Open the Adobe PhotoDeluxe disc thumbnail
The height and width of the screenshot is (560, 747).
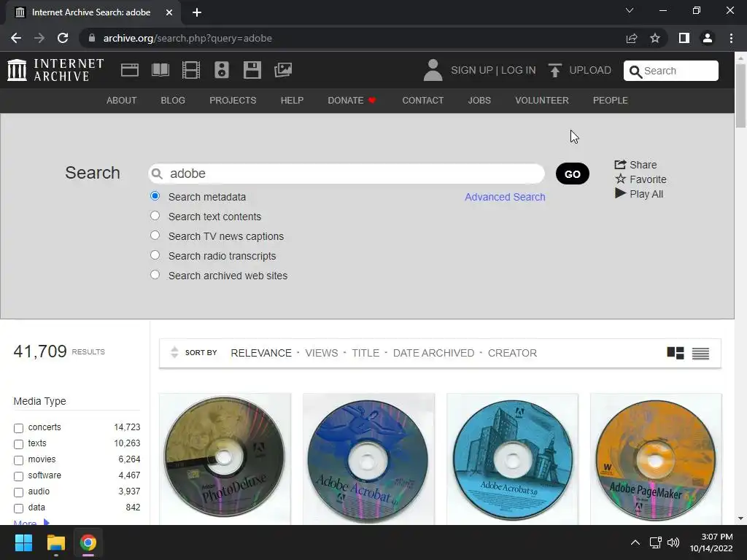click(x=225, y=458)
